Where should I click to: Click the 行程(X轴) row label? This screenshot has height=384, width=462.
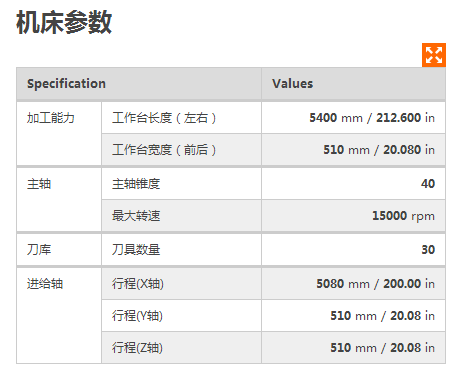tap(138, 284)
